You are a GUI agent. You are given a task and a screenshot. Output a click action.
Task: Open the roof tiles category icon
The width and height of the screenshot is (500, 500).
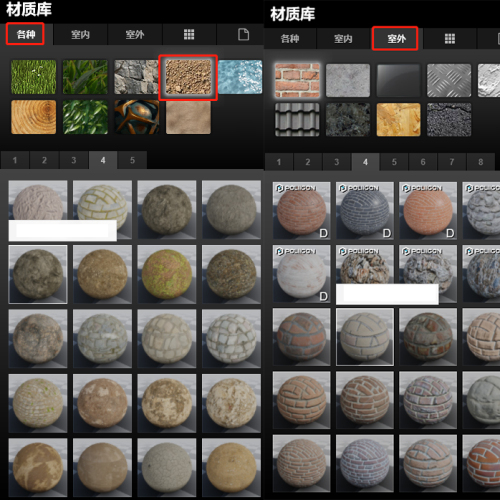pyautogui.click(x=297, y=120)
